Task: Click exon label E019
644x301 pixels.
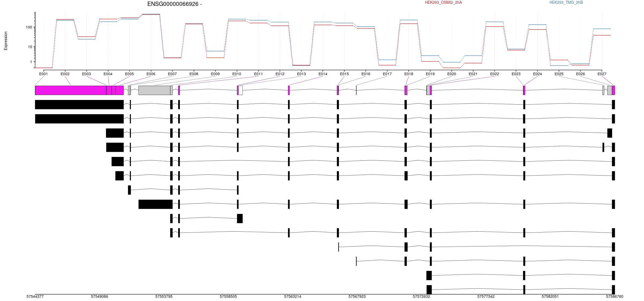Action: pos(430,74)
